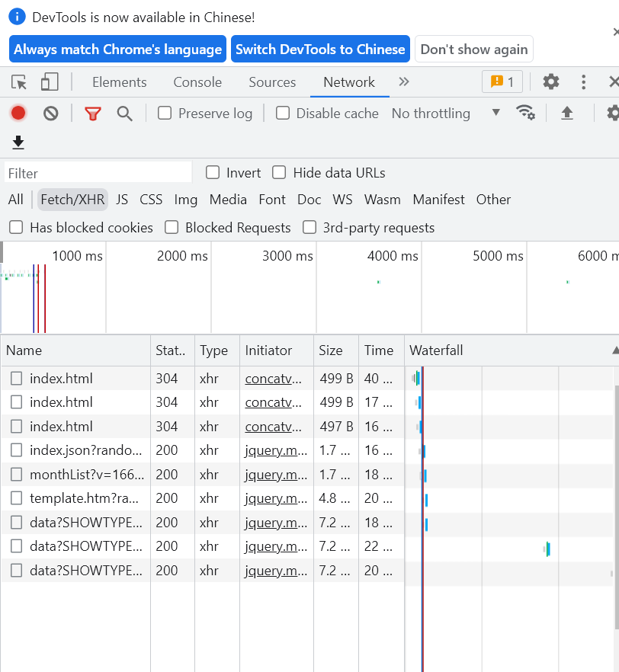Image resolution: width=619 pixels, height=672 pixels.
Task: Check Hide data URLs
Action: click(x=279, y=173)
